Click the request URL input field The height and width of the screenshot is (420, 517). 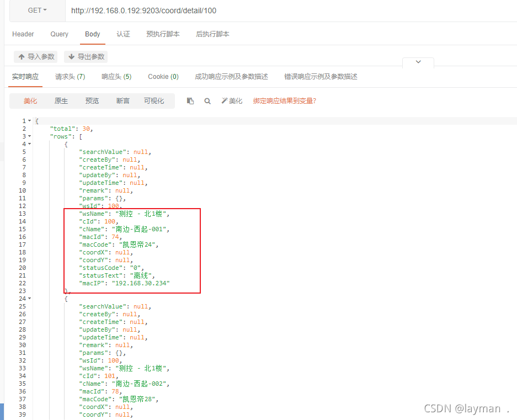[x=290, y=10]
